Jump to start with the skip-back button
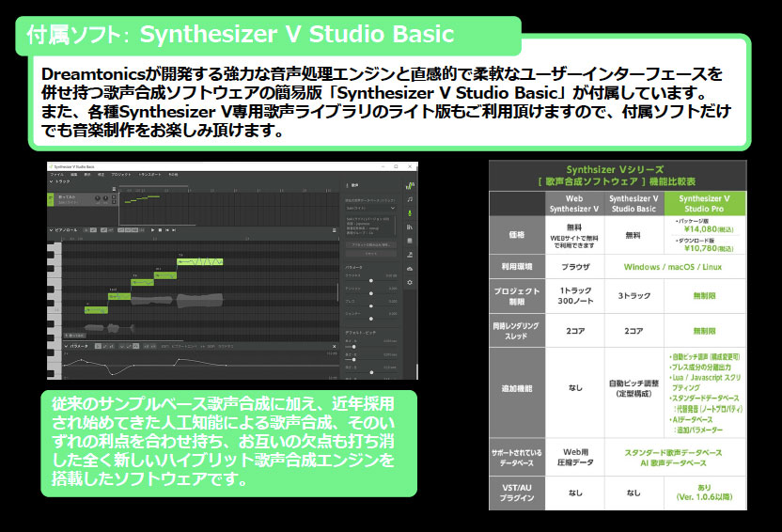The image size is (782, 532). [167, 230]
